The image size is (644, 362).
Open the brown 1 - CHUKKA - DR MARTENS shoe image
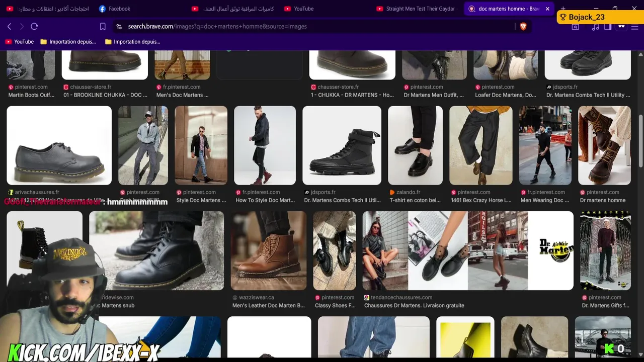(x=352, y=65)
